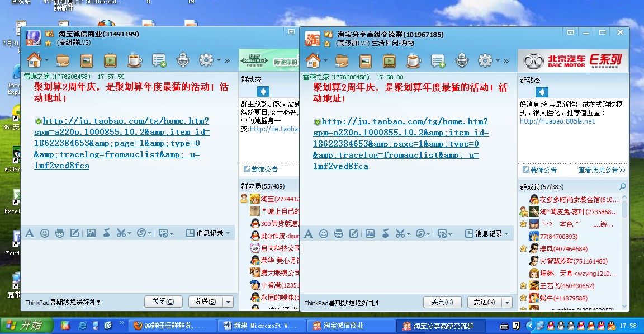This screenshot has height=334, width=644.
Task: Switch to taskbar item 新建 Microsoft W...
Action: (261, 326)
